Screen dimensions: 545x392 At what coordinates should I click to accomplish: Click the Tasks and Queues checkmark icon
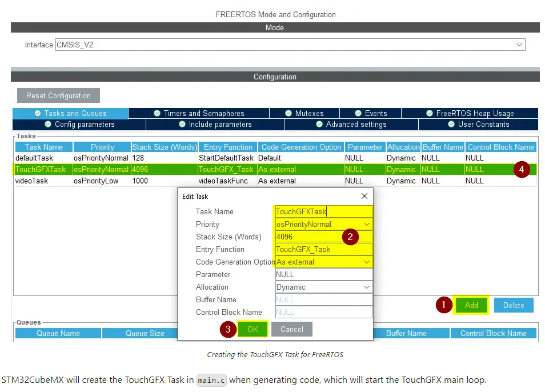pos(38,113)
